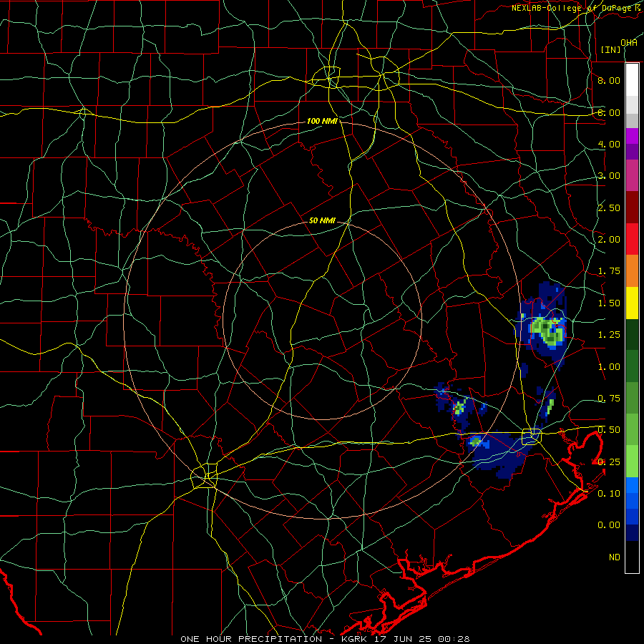The image size is (644, 644).
Task: Click the 0.75 legend value label
Action: click(x=609, y=399)
